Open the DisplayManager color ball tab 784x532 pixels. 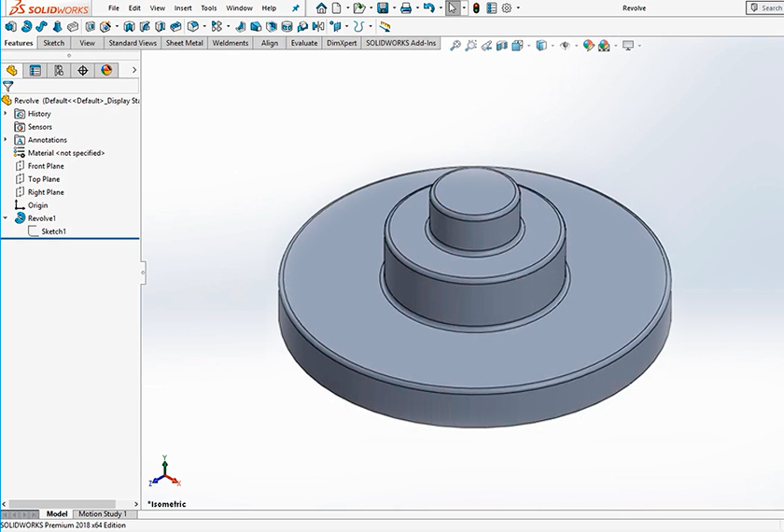tap(106, 70)
